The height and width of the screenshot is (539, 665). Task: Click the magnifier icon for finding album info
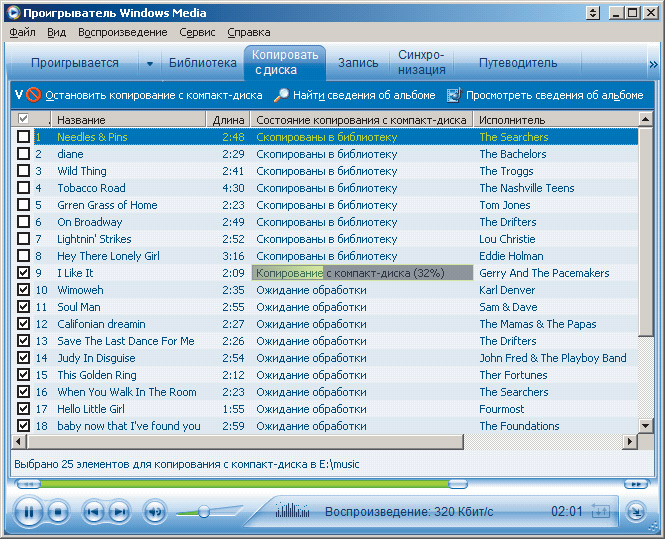click(x=282, y=96)
